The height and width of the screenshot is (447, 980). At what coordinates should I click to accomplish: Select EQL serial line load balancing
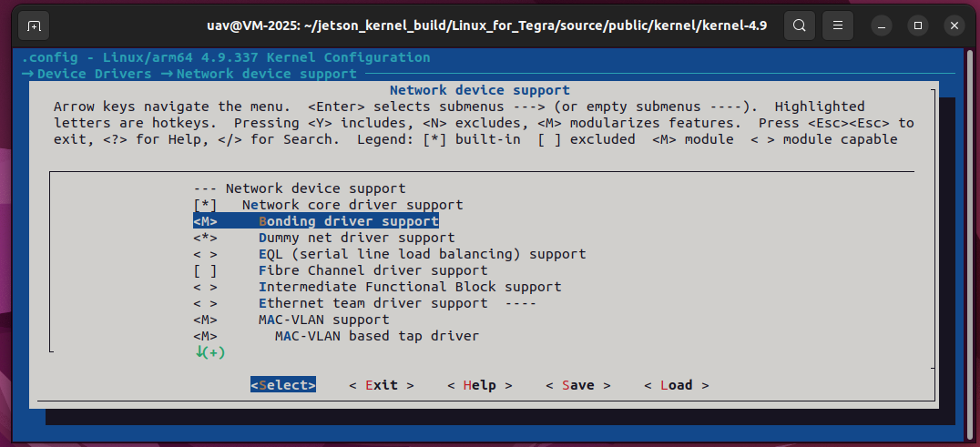(x=422, y=254)
